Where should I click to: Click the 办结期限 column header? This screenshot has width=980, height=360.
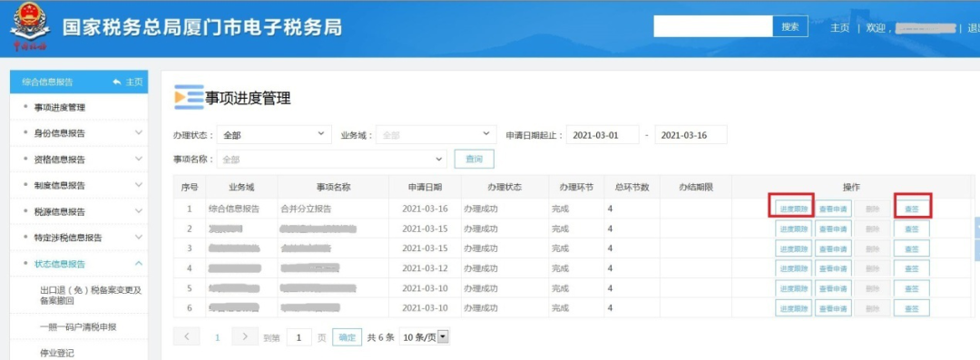point(696,188)
